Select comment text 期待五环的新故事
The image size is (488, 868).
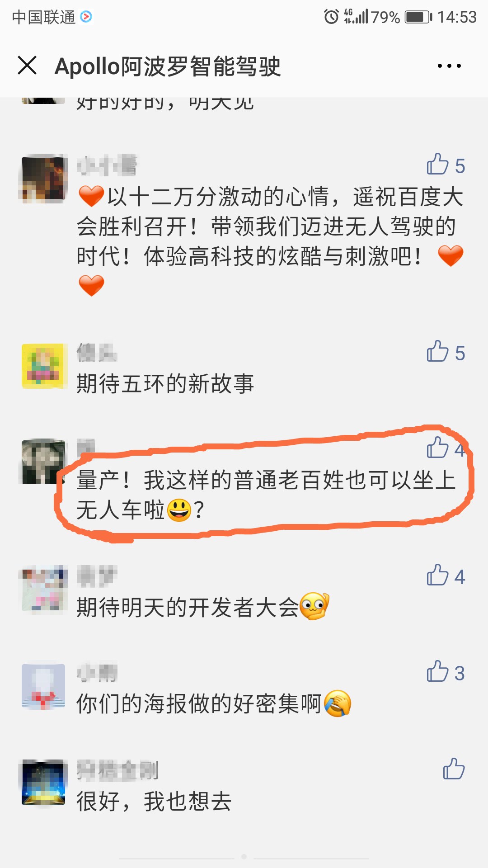[165, 384]
